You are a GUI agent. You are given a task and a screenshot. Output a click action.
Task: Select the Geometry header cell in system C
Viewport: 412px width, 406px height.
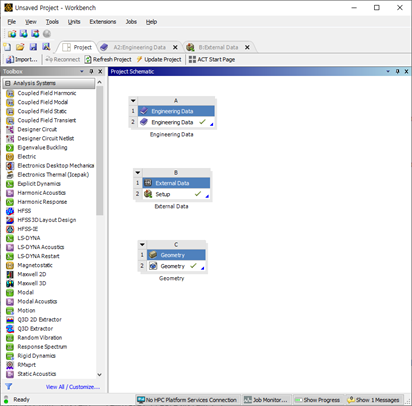176,255
